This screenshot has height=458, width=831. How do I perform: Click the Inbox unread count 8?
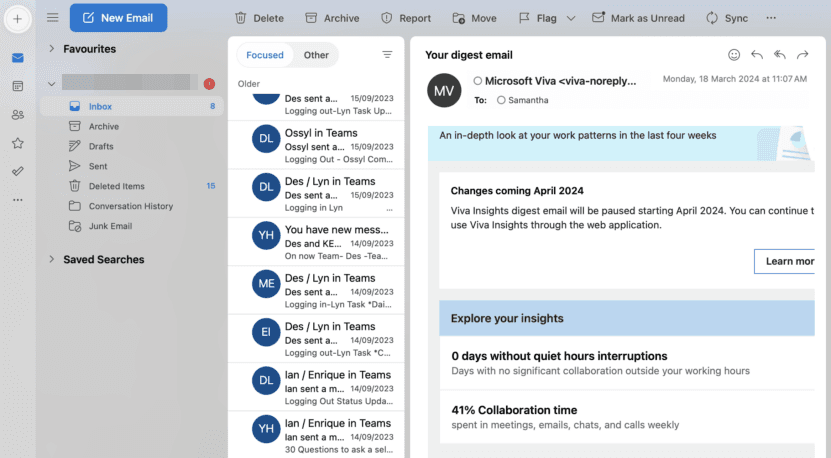[x=213, y=106]
